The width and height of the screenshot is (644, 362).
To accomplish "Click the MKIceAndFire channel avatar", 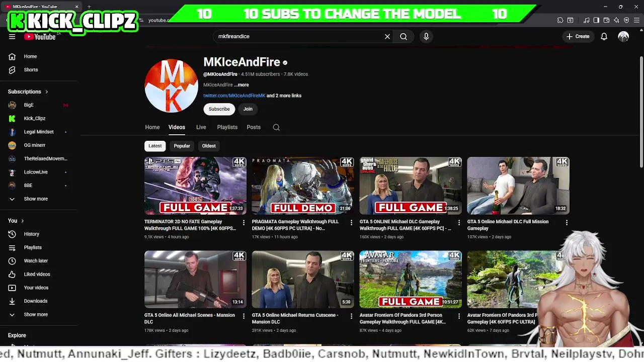I will pyautogui.click(x=171, y=85).
